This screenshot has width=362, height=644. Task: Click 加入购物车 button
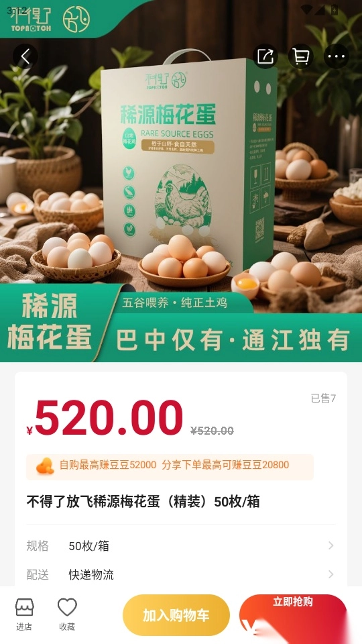coord(176,615)
